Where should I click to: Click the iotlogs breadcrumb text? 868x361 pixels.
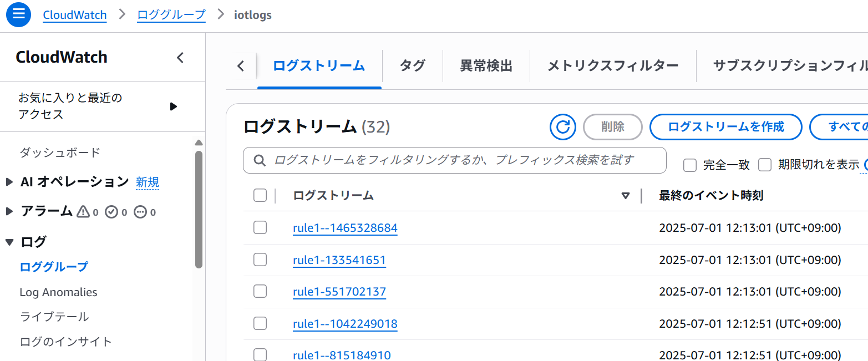(x=253, y=15)
